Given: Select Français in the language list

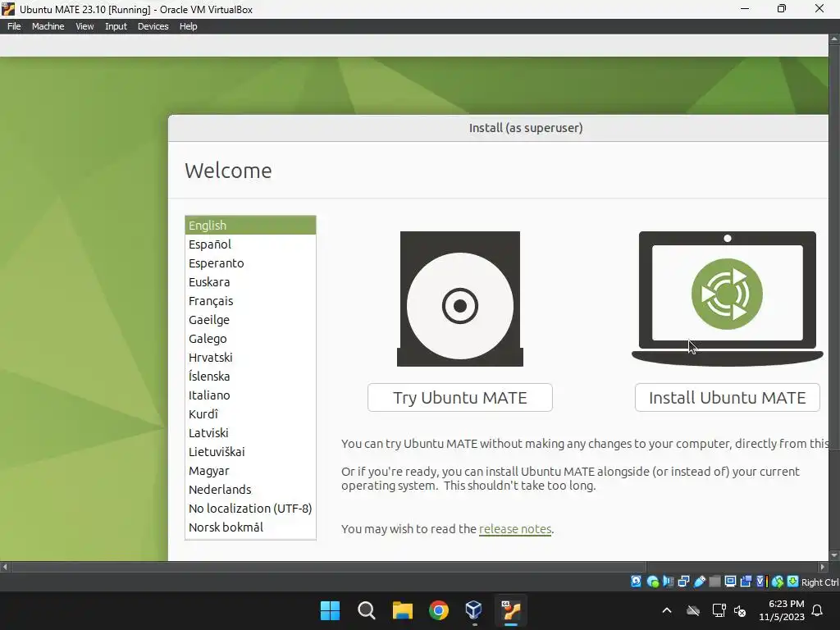Looking at the screenshot, I should tap(250, 300).
